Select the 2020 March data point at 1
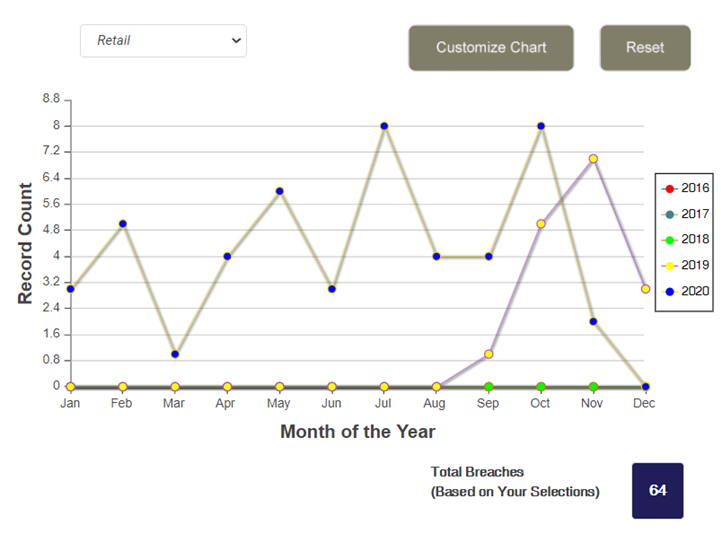Image resolution: width=721 pixels, height=548 pixels. point(175,354)
